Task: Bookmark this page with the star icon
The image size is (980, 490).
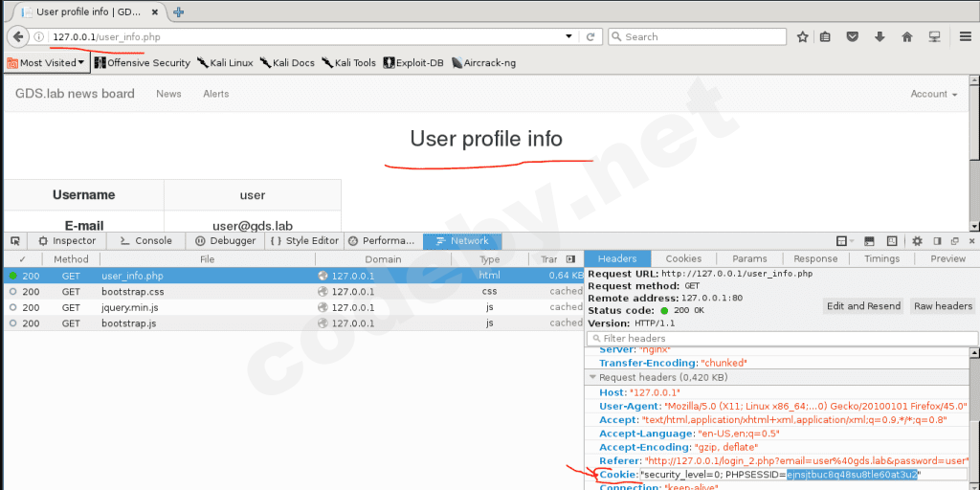Action: pyautogui.click(x=803, y=37)
